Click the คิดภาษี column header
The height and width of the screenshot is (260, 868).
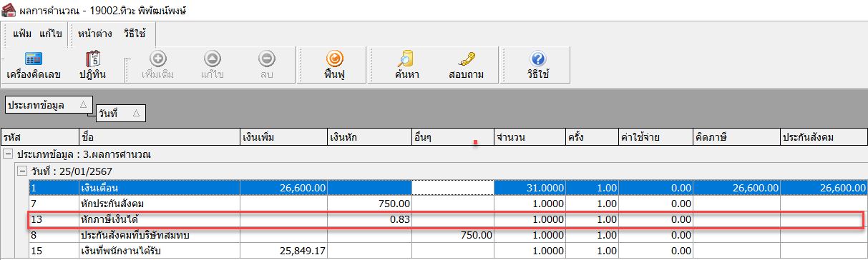[x=736, y=136]
